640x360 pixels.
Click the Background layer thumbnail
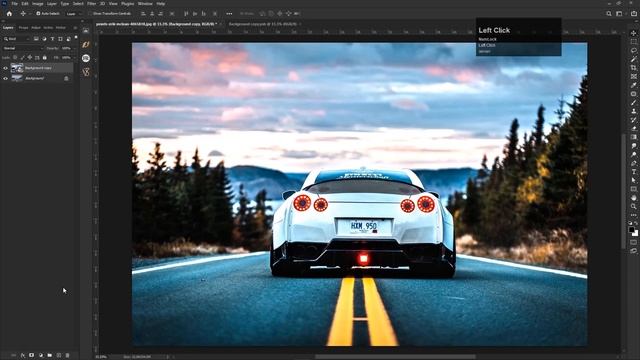click(x=17, y=78)
